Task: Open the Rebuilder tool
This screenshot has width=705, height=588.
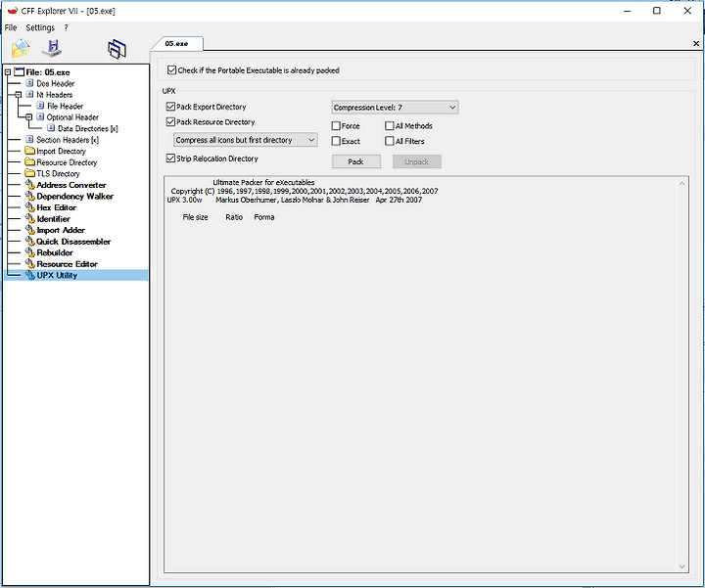Action: click(55, 252)
